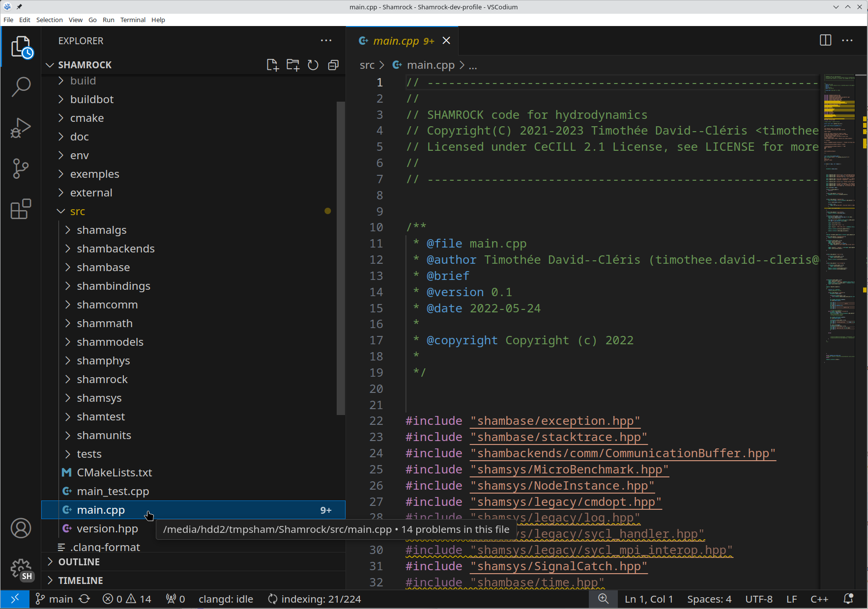Expand the doc folder

tap(194, 137)
